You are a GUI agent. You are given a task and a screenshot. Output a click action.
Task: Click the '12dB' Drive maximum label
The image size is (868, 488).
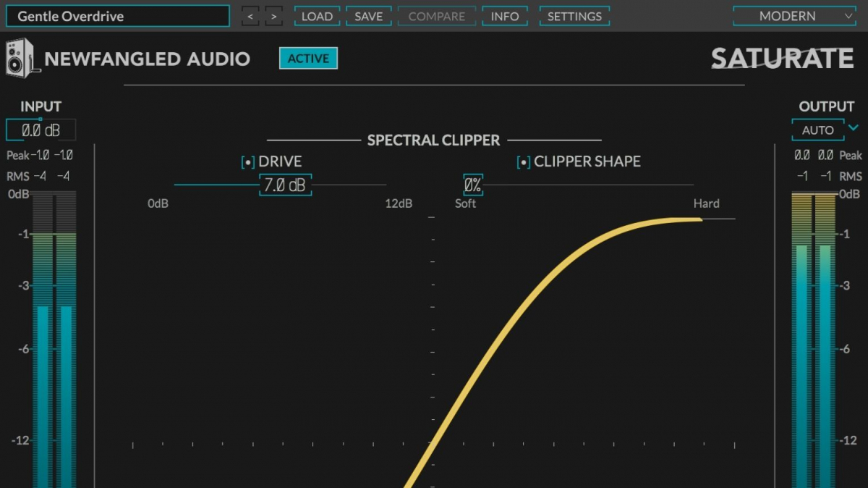tap(399, 203)
